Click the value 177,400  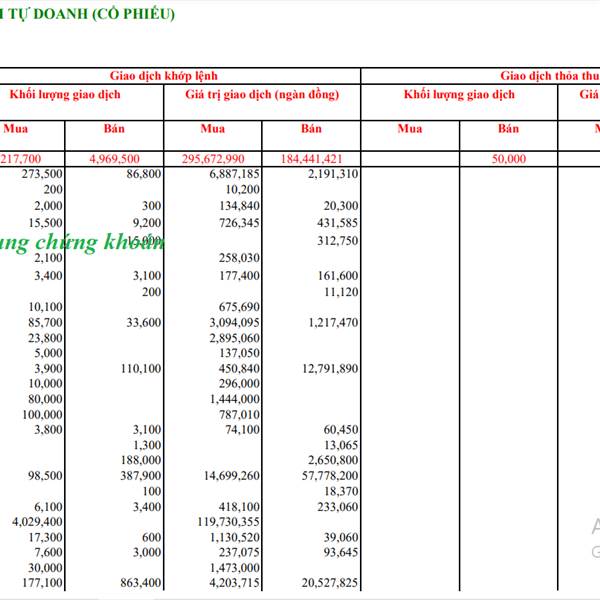pos(240,276)
